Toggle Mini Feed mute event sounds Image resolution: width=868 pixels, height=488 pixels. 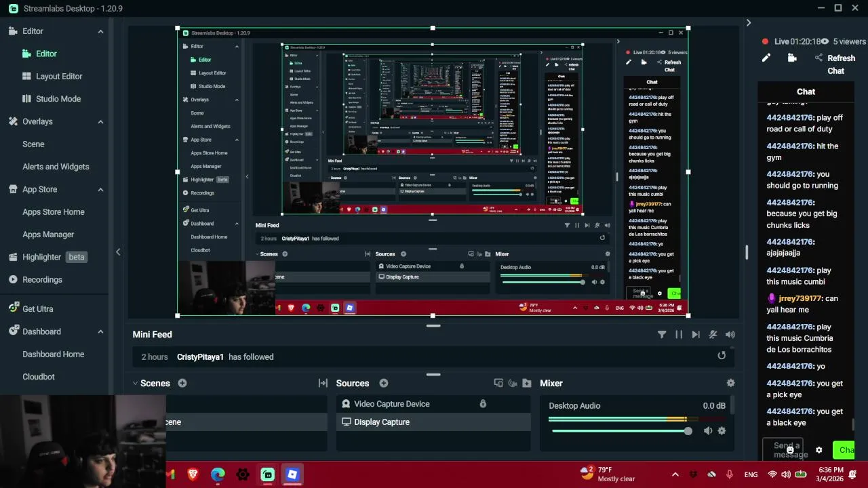coord(713,334)
